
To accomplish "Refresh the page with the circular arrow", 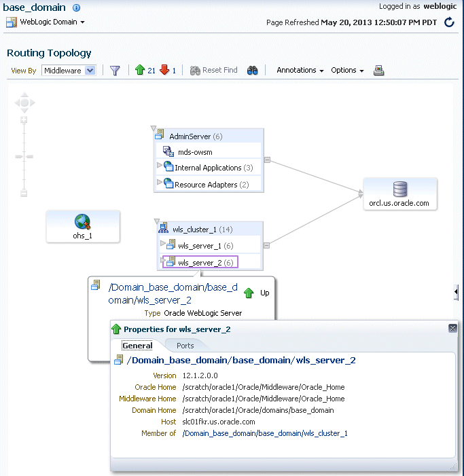I will click(450, 22).
